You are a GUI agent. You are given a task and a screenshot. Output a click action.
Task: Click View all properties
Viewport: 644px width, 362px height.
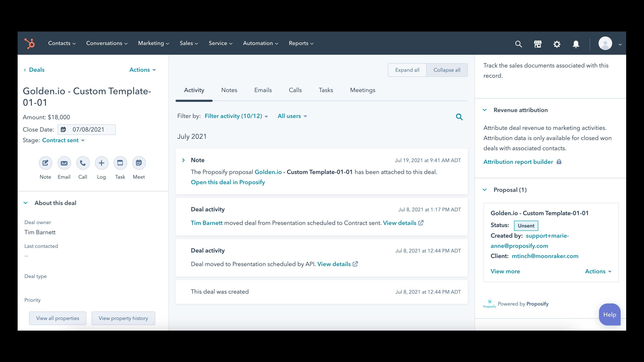click(58, 318)
